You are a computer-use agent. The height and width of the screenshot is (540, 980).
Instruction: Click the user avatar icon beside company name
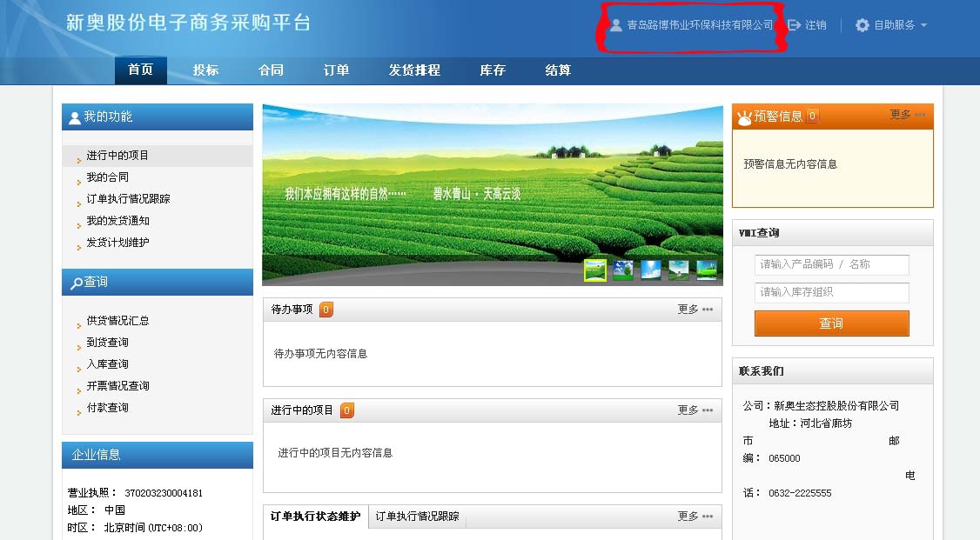[616, 25]
